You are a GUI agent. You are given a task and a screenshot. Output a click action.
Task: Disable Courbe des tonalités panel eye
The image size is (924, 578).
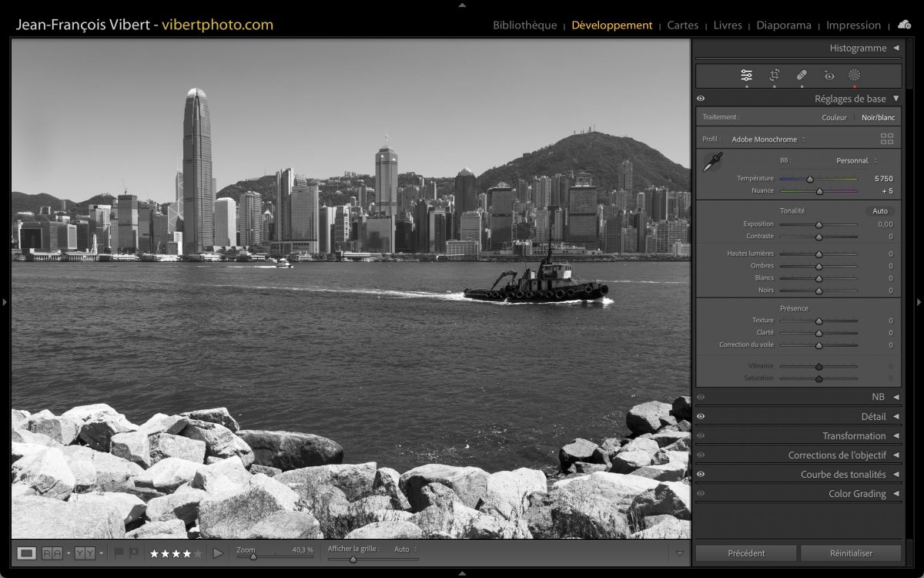701,475
